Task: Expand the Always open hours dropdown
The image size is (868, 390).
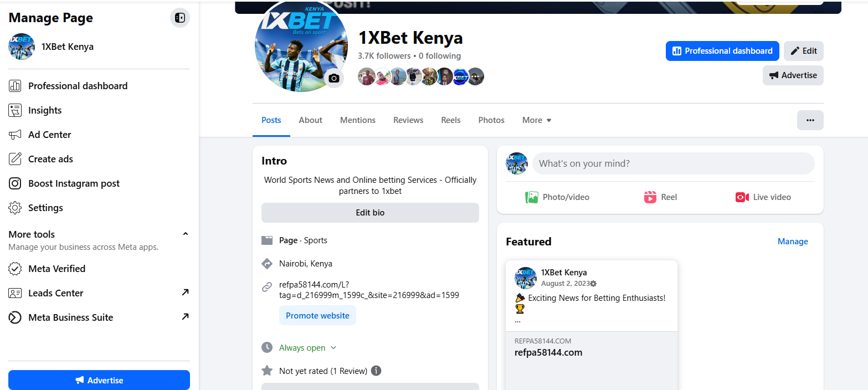Action: point(333,348)
